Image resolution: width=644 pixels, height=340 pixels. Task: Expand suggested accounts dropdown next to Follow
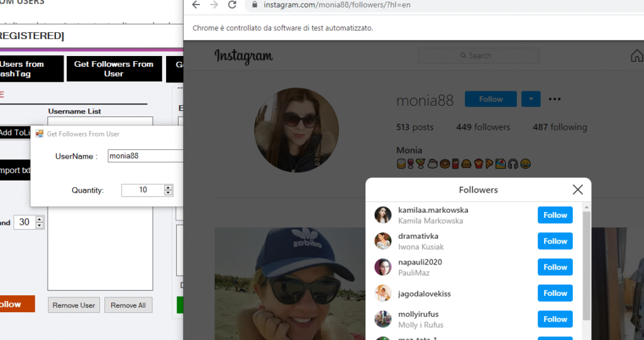click(x=531, y=99)
